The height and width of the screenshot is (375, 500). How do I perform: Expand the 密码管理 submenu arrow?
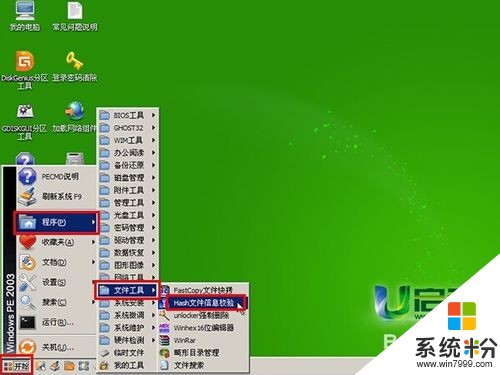click(x=154, y=228)
